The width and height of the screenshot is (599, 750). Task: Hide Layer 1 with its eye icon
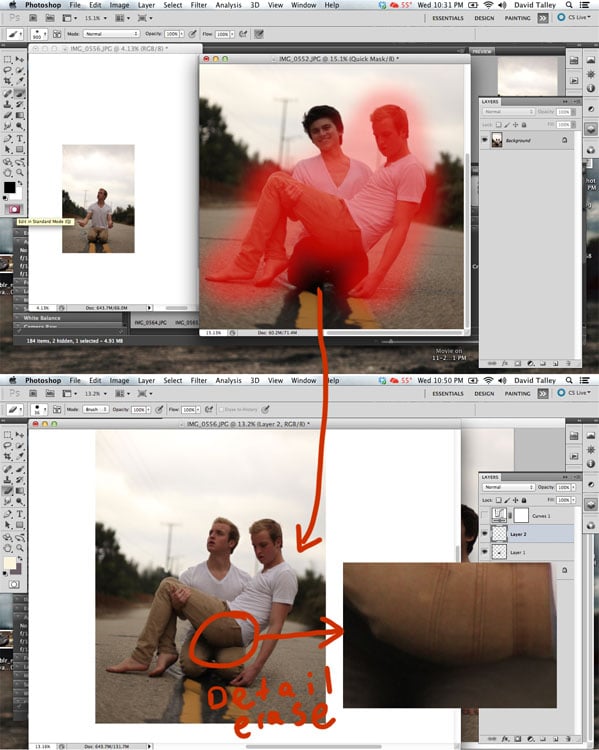click(485, 551)
